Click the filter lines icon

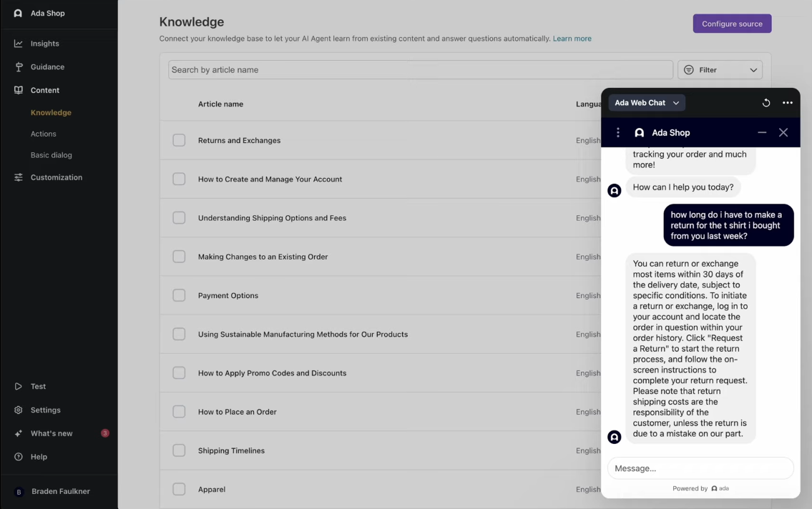click(x=689, y=70)
